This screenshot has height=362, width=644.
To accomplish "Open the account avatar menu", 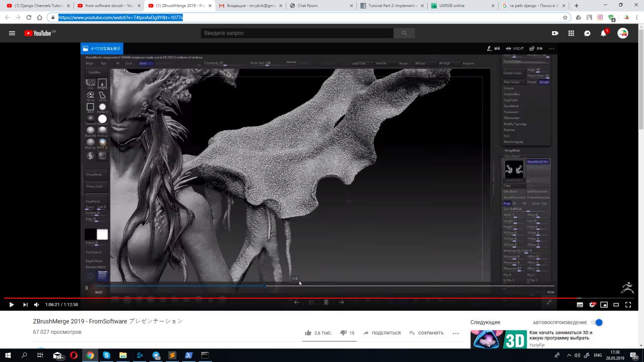I will [x=623, y=33].
